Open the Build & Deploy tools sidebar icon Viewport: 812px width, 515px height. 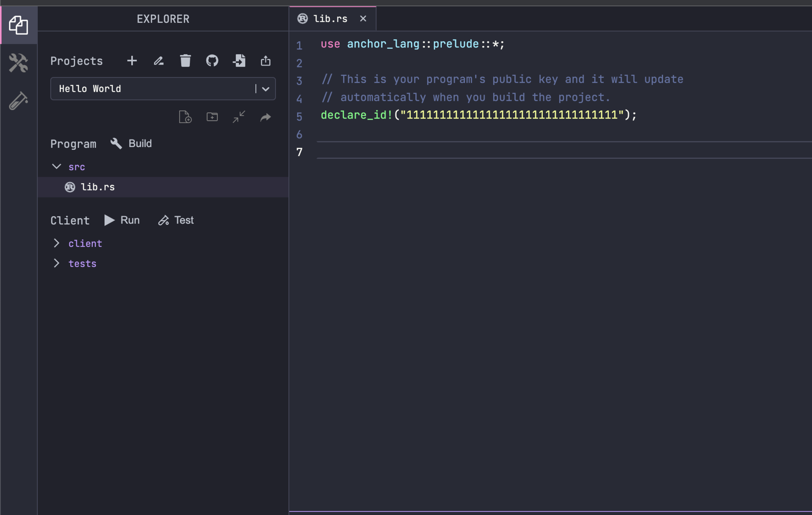pyautogui.click(x=19, y=63)
